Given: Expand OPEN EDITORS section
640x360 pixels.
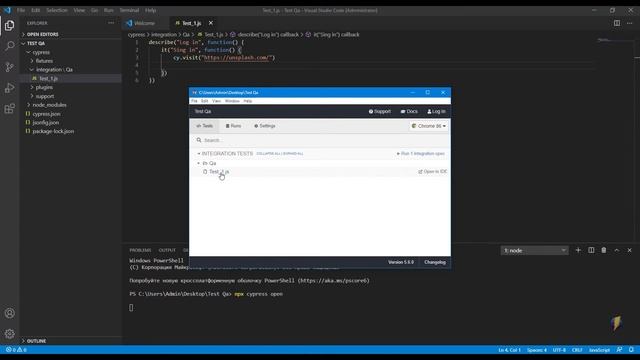Looking at the screenshot, I should point(42,34).
